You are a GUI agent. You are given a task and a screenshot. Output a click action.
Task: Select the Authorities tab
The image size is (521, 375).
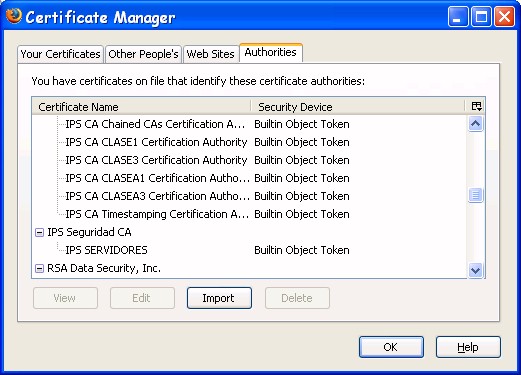point(271,52)
